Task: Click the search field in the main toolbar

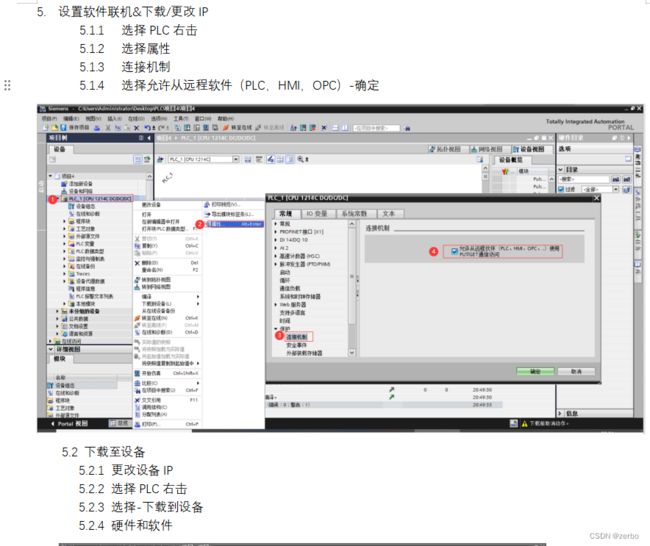Action: pyautogui.click(x=376, y=128)
